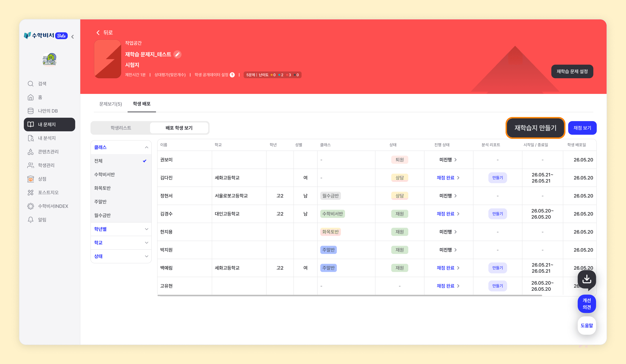Go to home via house icon
Viewport: 626px width, 364px height.
click(x=31, y=97)
